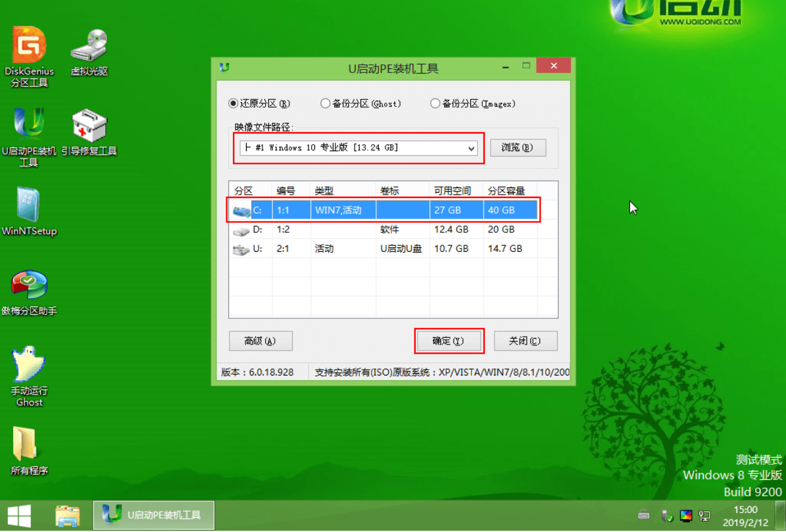Screen dimensions: 786x532
Task: Click the U logo in dialog title bar
Action: click(224, 67)
